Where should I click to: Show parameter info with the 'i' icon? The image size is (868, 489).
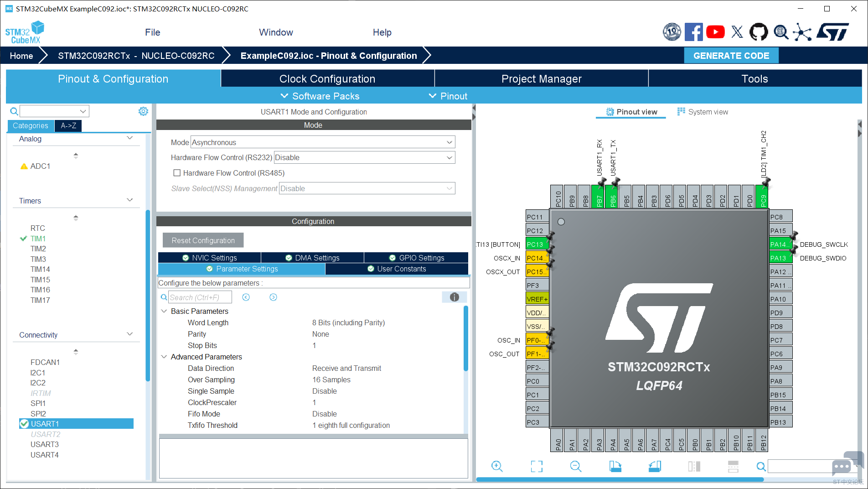tap(454, 297)
